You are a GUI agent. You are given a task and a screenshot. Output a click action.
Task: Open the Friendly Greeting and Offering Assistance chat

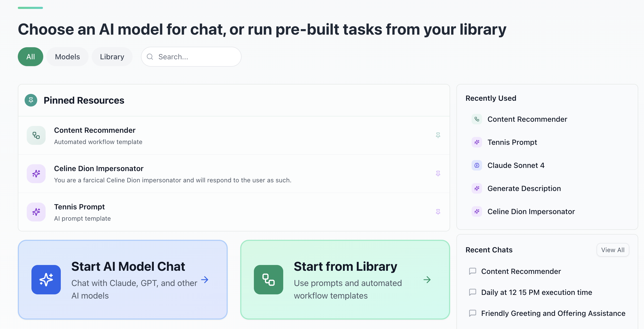click(553, 313)
